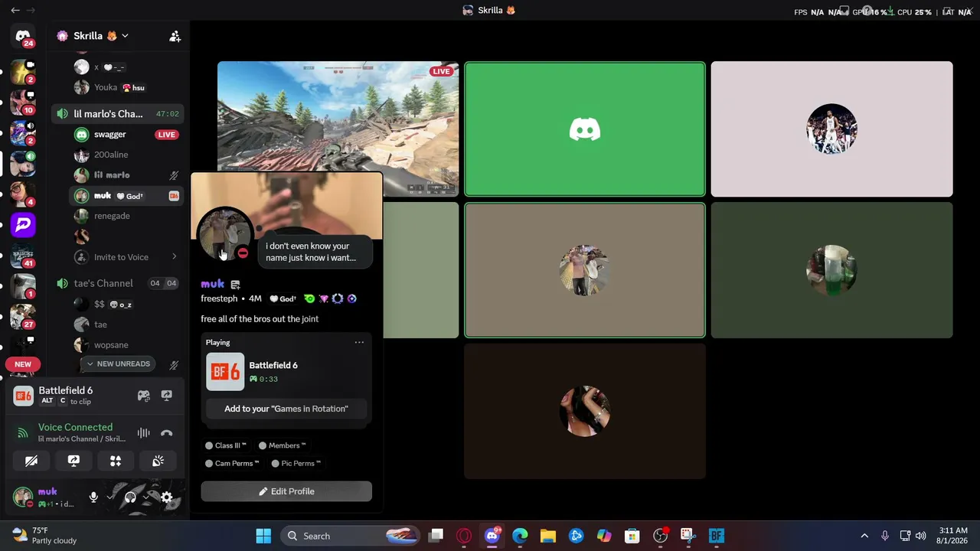The width and height of the screenshot is (980, 551).
Task: Select lil marlo user in voice list
Action: 126,175
